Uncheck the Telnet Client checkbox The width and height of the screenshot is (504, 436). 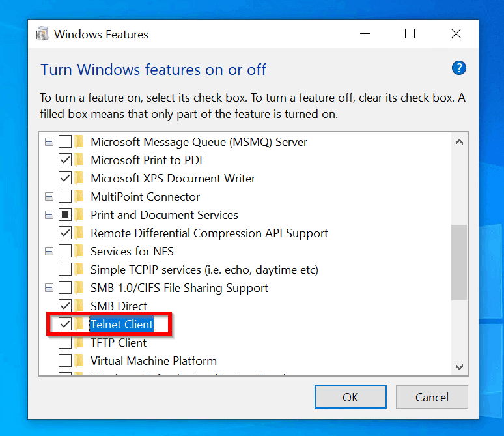(x=65, y=324)
